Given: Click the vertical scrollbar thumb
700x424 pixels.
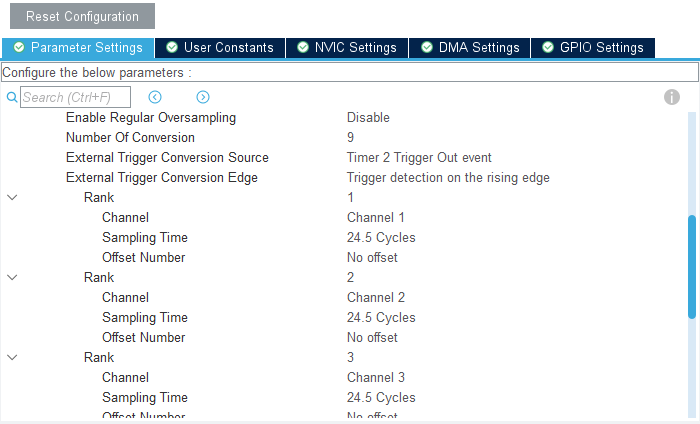Looking at the screenshot, I should coord(691,266).
